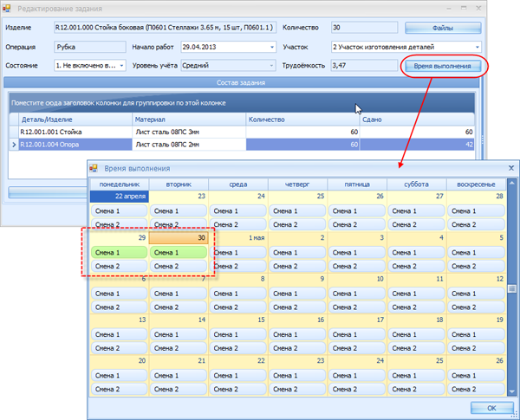Toggle Смена 2 on the 30th
520x420 pixels.
click(179, 266)
